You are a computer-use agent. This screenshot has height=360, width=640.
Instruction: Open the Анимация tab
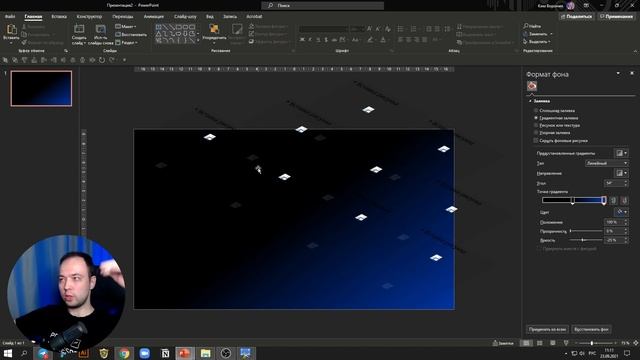click(153, 17)
